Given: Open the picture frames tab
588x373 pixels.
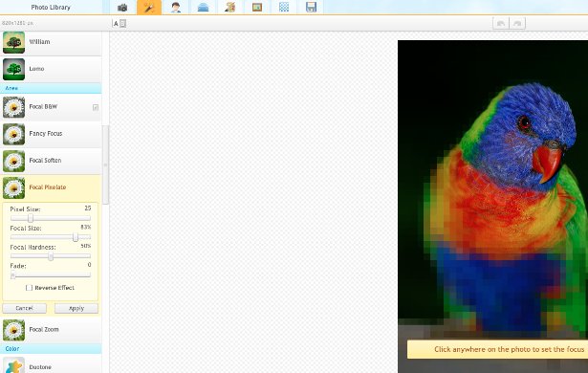Looking at the screenshot, I should (x=257, y=7).
